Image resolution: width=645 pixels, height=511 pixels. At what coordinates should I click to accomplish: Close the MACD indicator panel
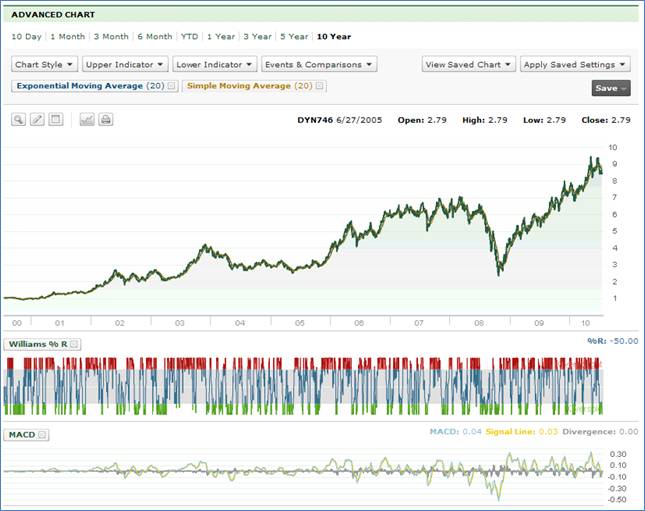coord(42,435)
